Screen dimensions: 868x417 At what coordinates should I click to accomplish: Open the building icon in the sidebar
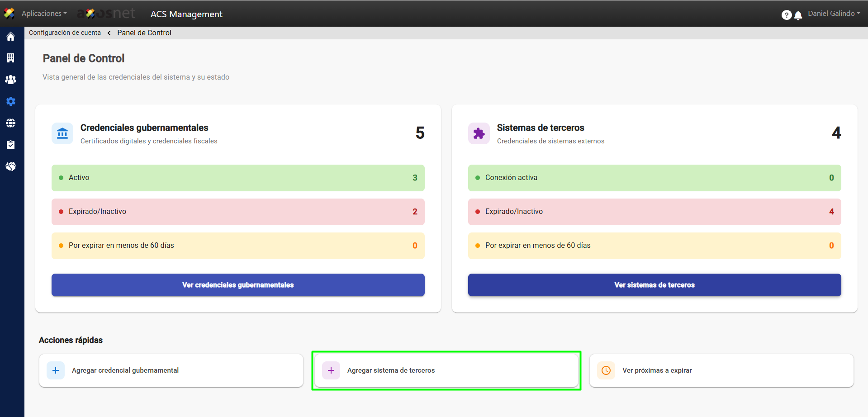[10, 58]
